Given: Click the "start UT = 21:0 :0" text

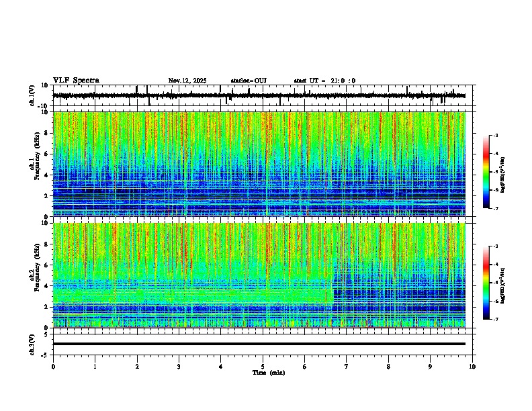Looking at the screenshot, I should (324, 81).
